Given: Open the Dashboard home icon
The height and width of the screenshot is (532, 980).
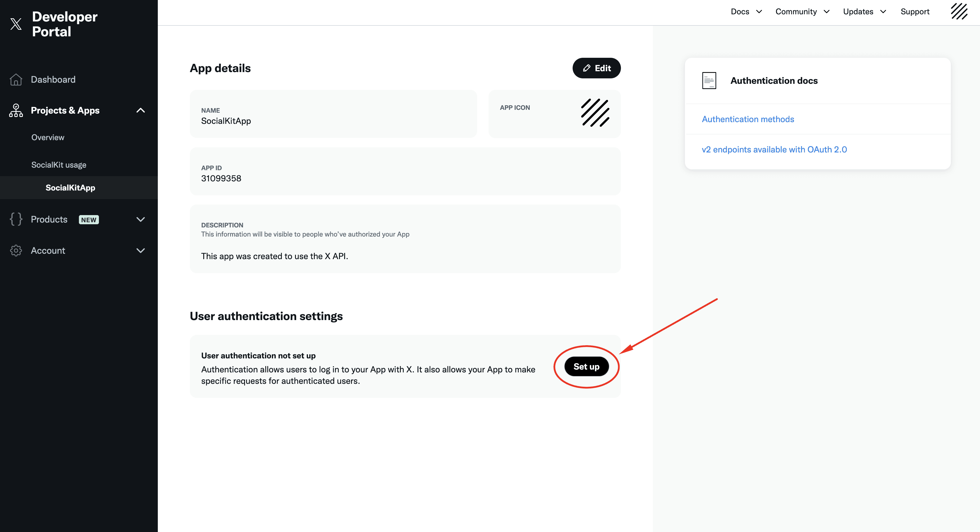Looking at the screenshot, I should pyautogui.click(x=16, y=80).
